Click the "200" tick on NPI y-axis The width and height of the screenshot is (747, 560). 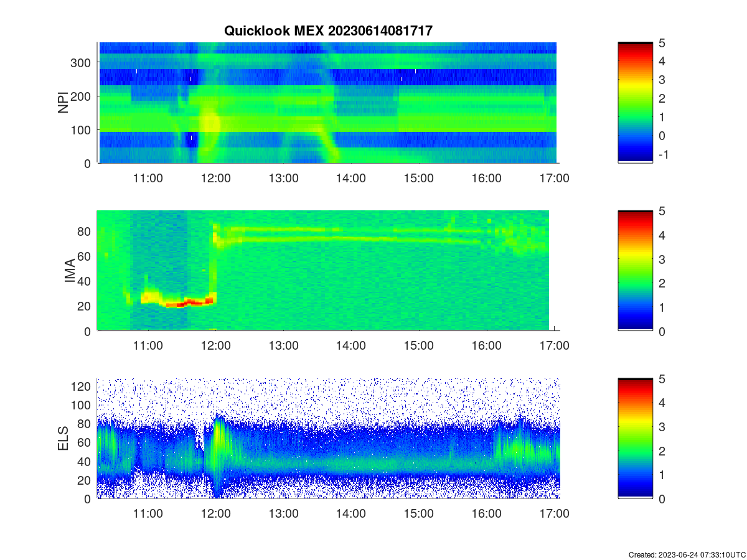pos(82,96)
